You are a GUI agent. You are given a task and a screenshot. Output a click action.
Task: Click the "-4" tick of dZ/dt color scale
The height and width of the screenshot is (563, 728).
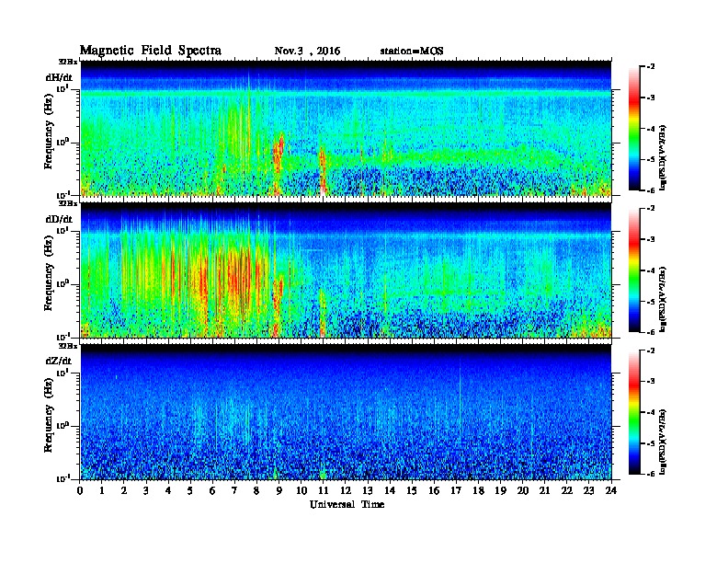pos(651,412)
